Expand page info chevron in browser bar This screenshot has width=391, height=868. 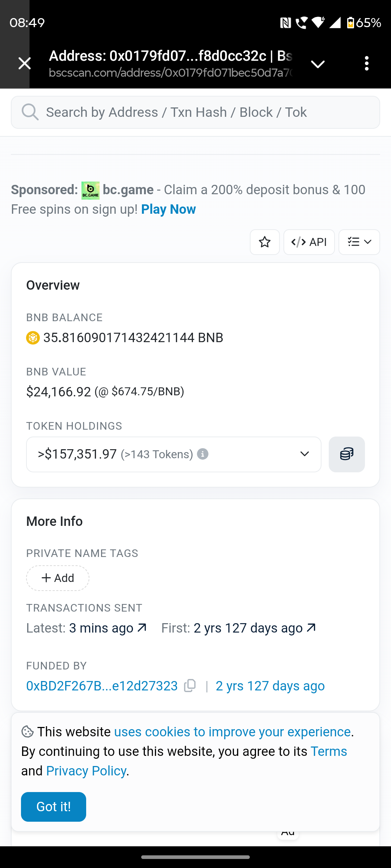tap(318, 64)
